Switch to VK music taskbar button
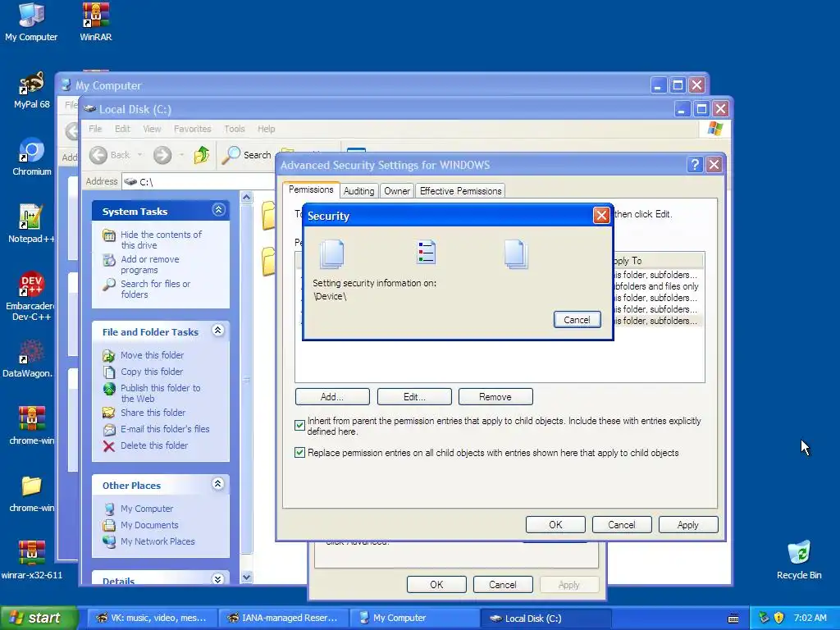The width and height of the screenshot is (840, 630). tap(151, 619)
